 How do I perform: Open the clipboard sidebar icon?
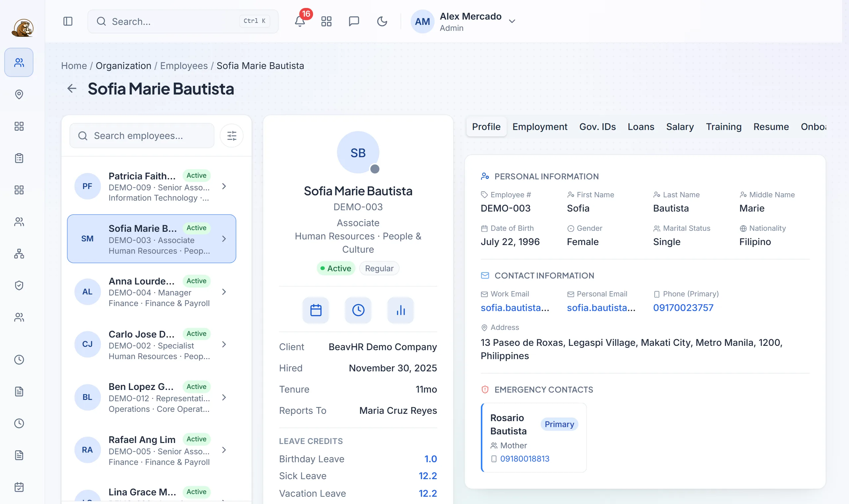click(19, 158)
